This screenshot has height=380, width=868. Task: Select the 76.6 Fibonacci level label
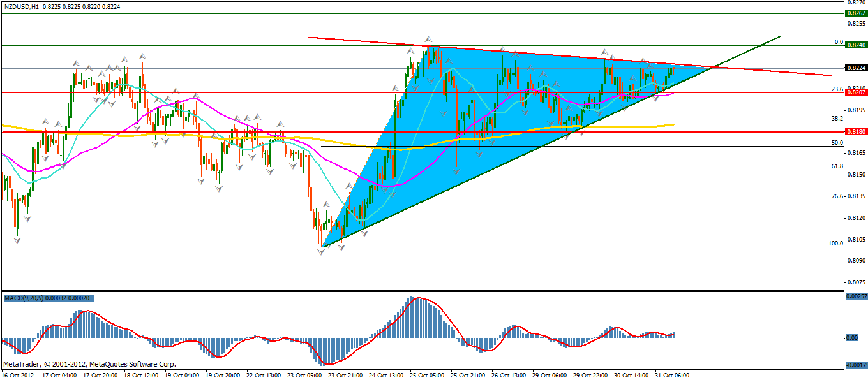[x=837, y=196]
